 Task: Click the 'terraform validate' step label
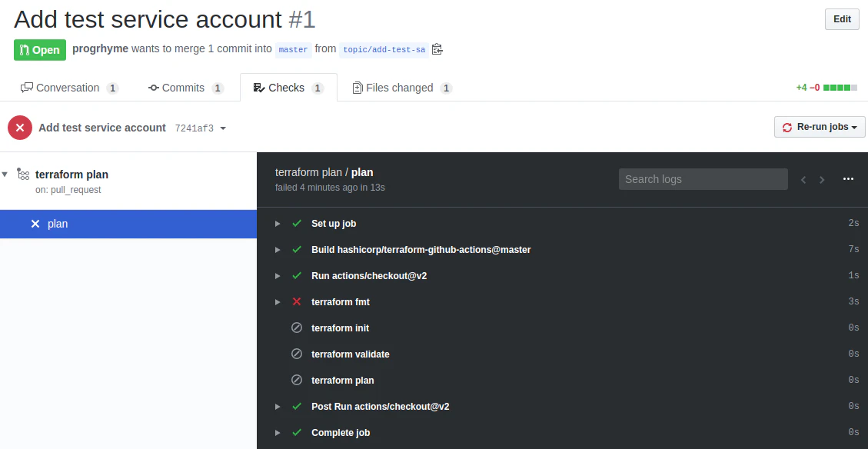point(351,354)
